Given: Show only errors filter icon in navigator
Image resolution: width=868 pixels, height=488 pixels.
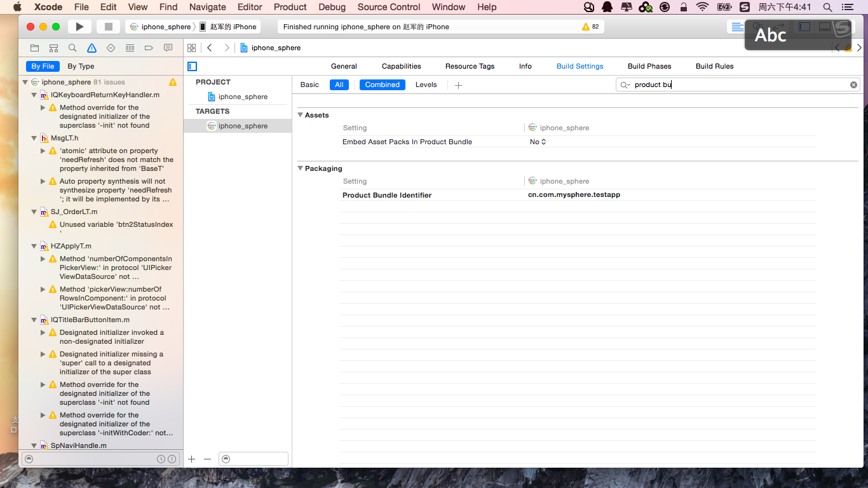Looking at the screenshot, I should point(170,459).
